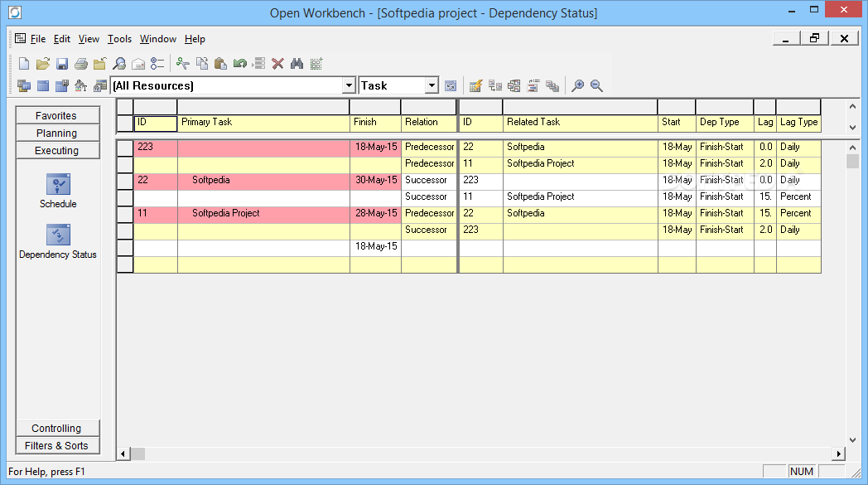Select row header of task 223
This screenshot has width=868, height=485.
125,148
